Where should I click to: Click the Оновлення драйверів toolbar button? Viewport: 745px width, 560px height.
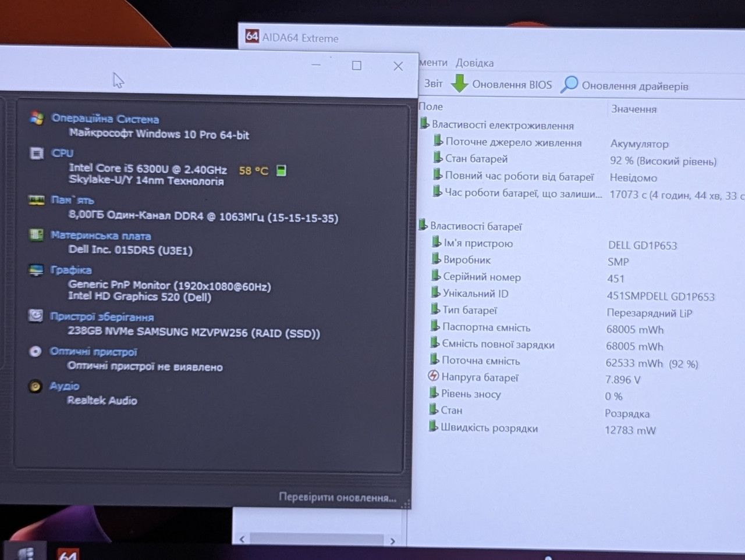(x=625, y=85)
